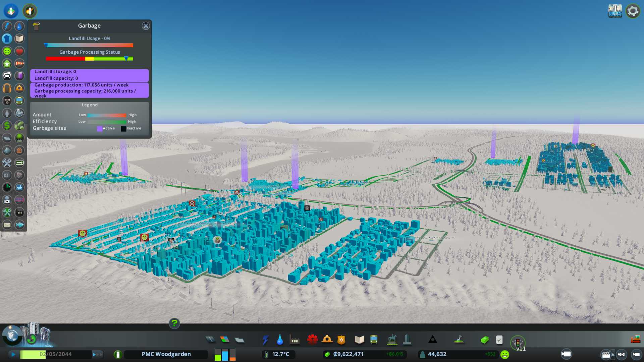
Task: Click the green question mark advisor button
Action: (x=174, y=323)
